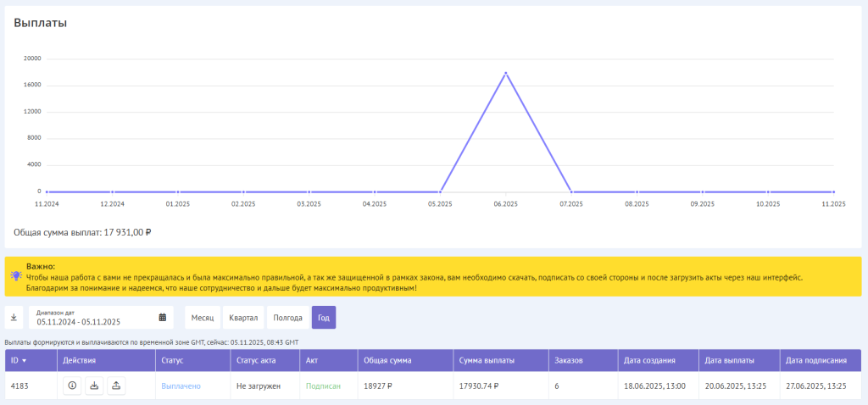Click the Статус column header
Image resolution: width=868 pixels, height=405 pixels.
[x=171, y=360]
